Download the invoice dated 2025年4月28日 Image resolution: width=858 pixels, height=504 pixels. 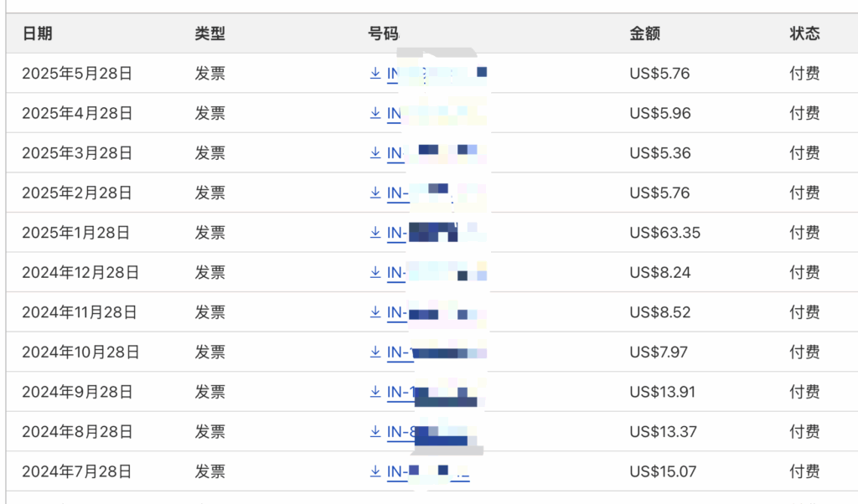(375, 113)
